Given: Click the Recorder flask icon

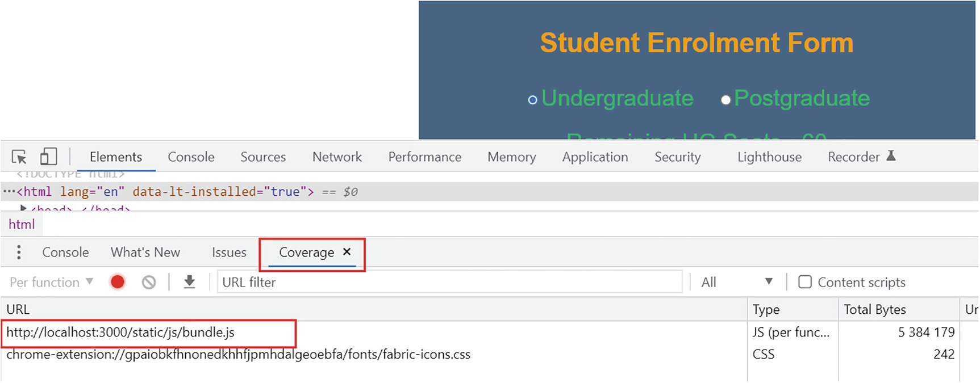Looking at the screenshot, I should coord(891,156).
